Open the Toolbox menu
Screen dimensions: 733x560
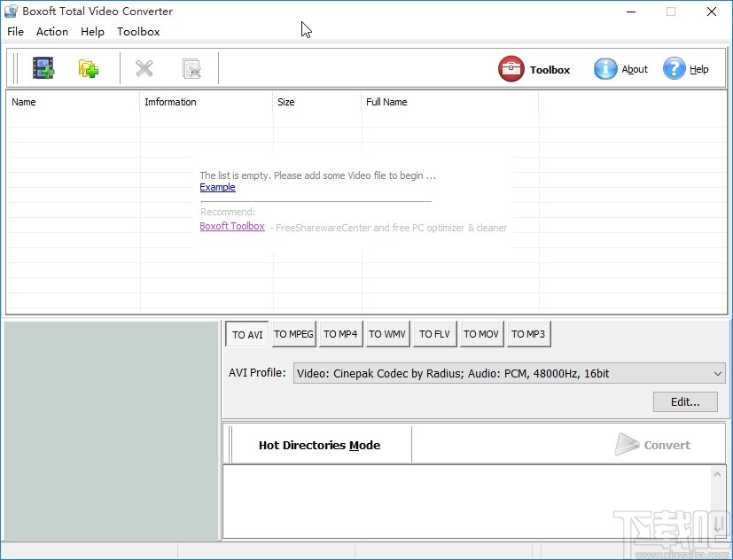(138, 31)
